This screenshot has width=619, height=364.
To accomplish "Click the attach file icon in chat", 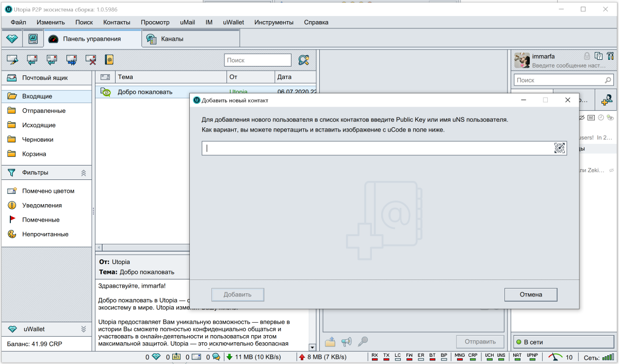I will pos(330,341).
